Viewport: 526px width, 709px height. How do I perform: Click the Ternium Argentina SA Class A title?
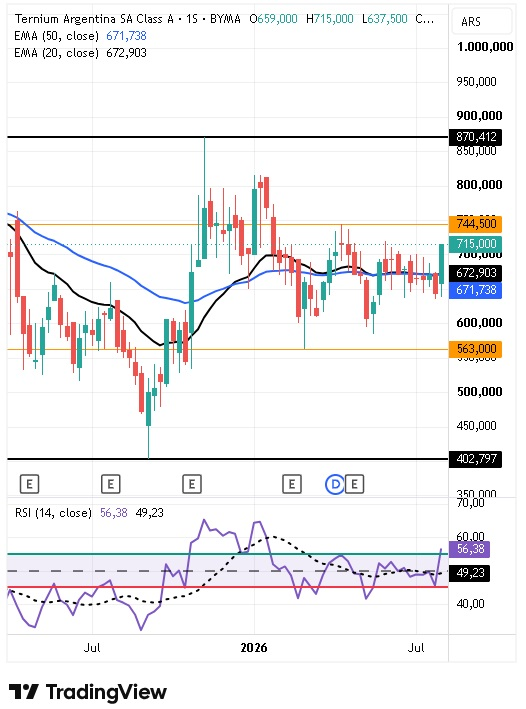coord(94,19)
